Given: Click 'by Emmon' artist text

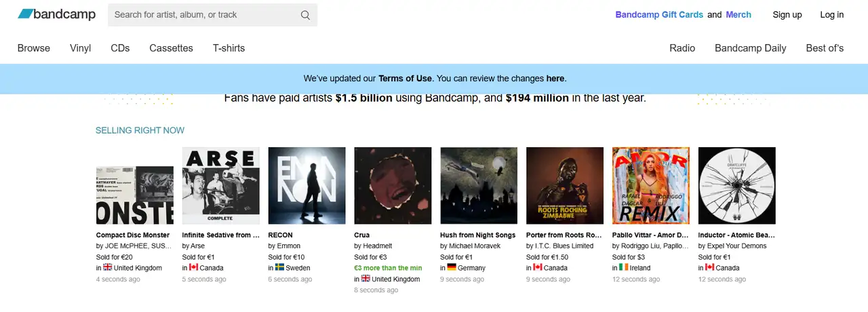Looking at the screenshot, I should click(285, 246).
